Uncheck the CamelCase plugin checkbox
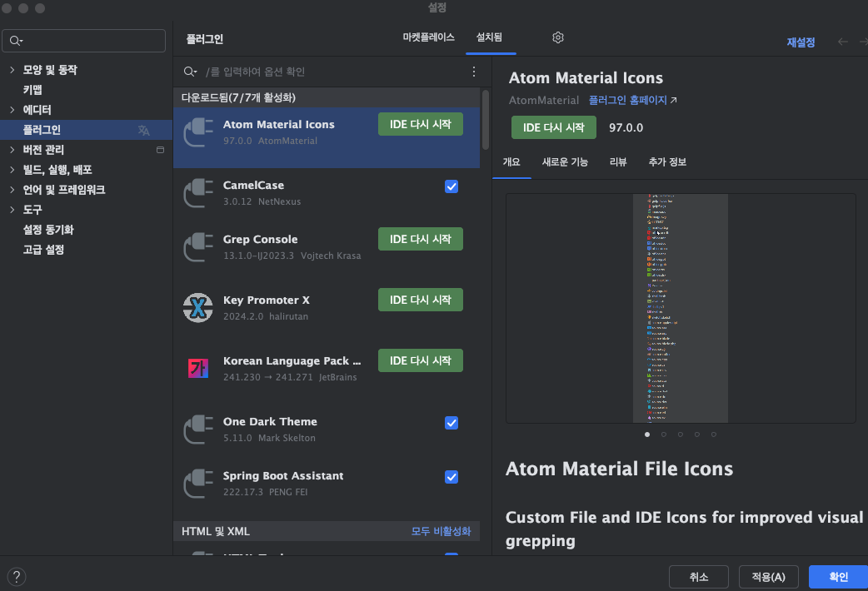868x591 pixels. [451, 186]
